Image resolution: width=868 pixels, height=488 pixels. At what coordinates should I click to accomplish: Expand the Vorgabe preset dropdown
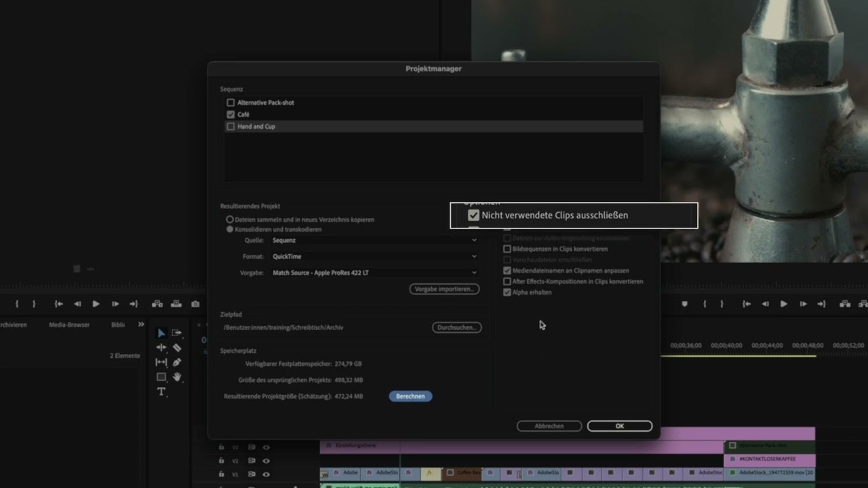(374, 273)
